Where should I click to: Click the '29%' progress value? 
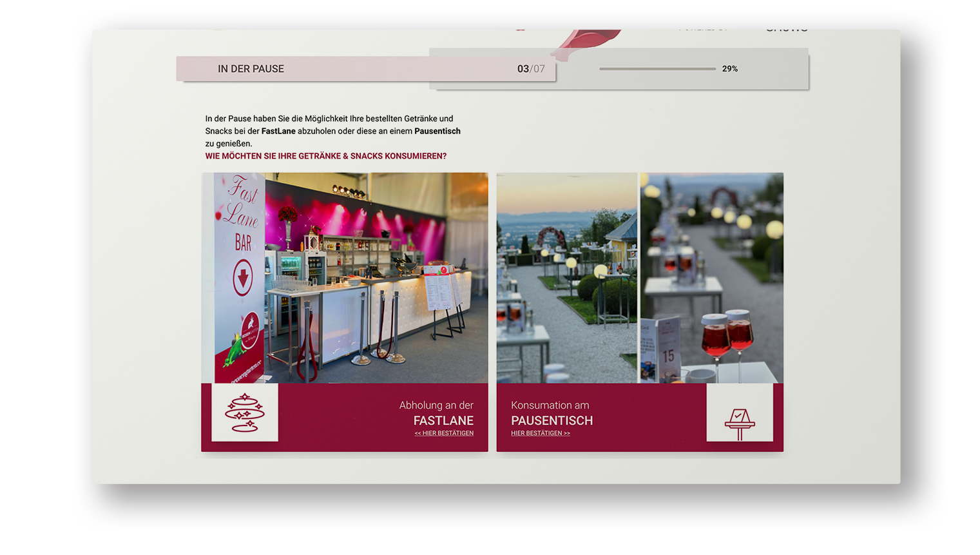tap(730, 69)
